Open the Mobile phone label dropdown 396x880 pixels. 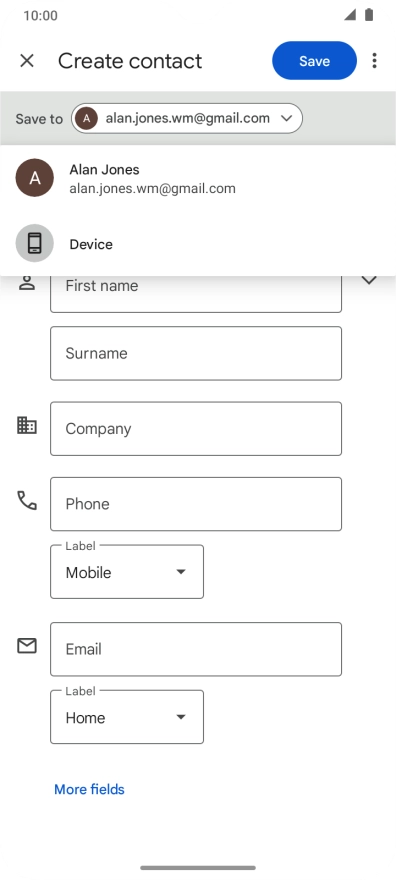127,572
